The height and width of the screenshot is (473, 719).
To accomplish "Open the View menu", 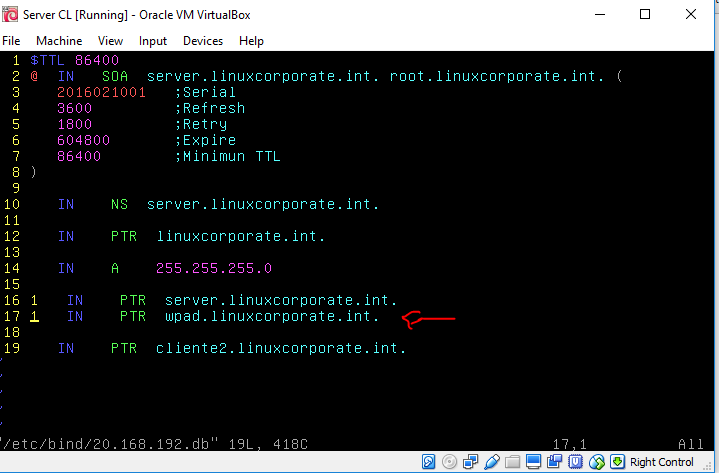I will (111, 41).
